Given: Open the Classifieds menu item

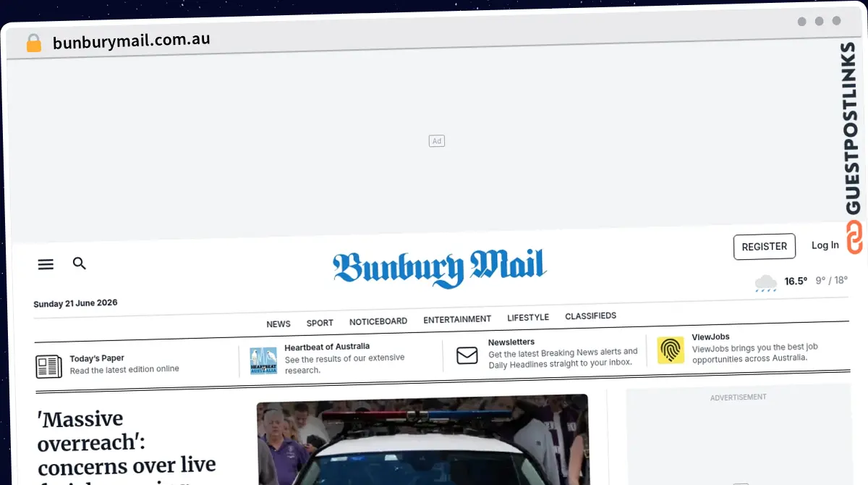Looking at the screenshot, I should 591,316.
